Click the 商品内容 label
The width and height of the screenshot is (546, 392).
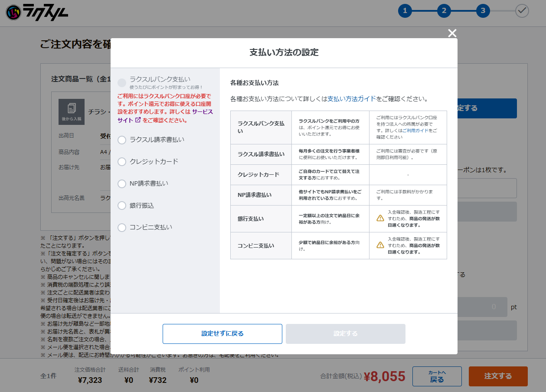(x=69, y=152)
